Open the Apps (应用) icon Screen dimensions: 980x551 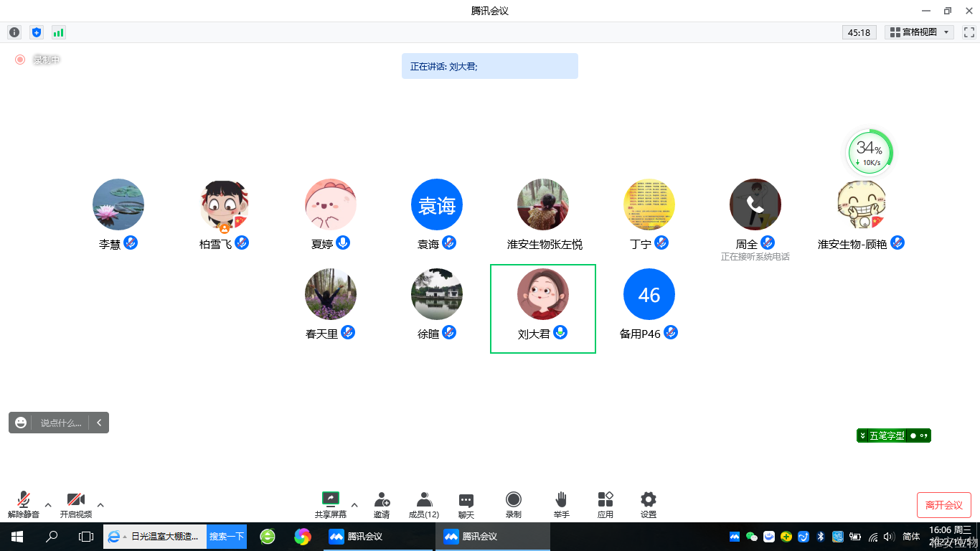[x=606, y=504]
